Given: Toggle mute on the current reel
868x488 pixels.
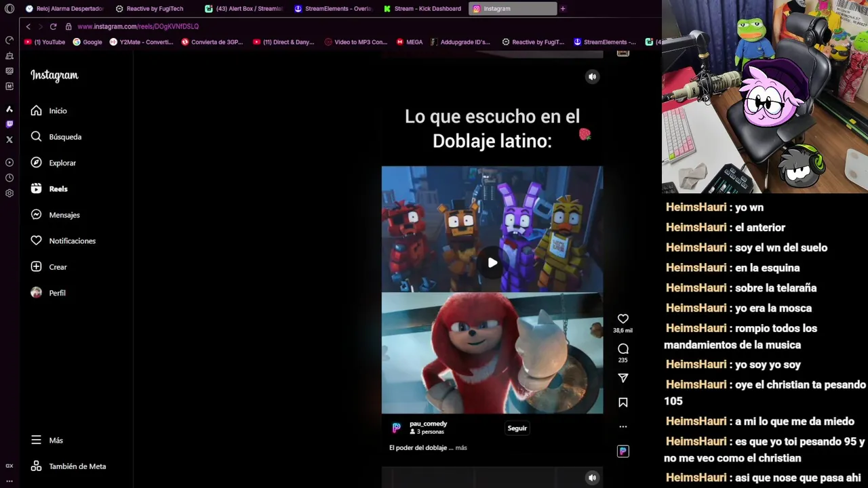Looking at the screenshot, I should pyautogui.click(x=592, y=77).
